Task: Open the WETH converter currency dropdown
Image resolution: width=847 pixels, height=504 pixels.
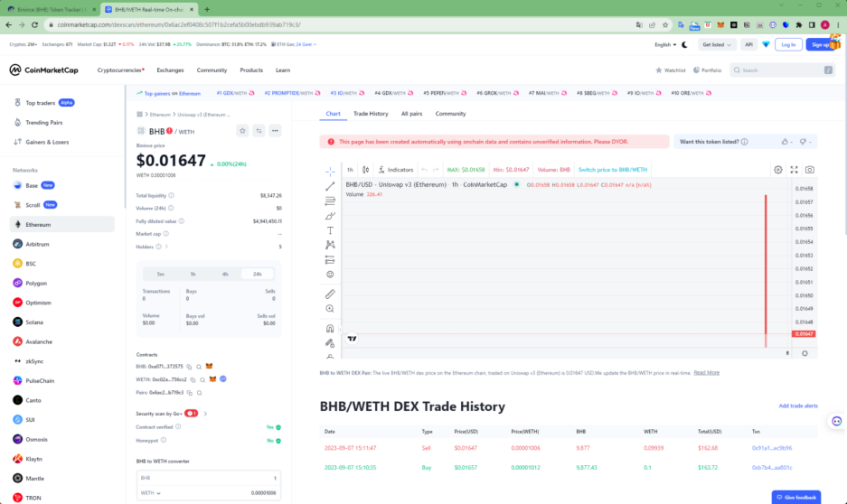Action: pos(151,492)
